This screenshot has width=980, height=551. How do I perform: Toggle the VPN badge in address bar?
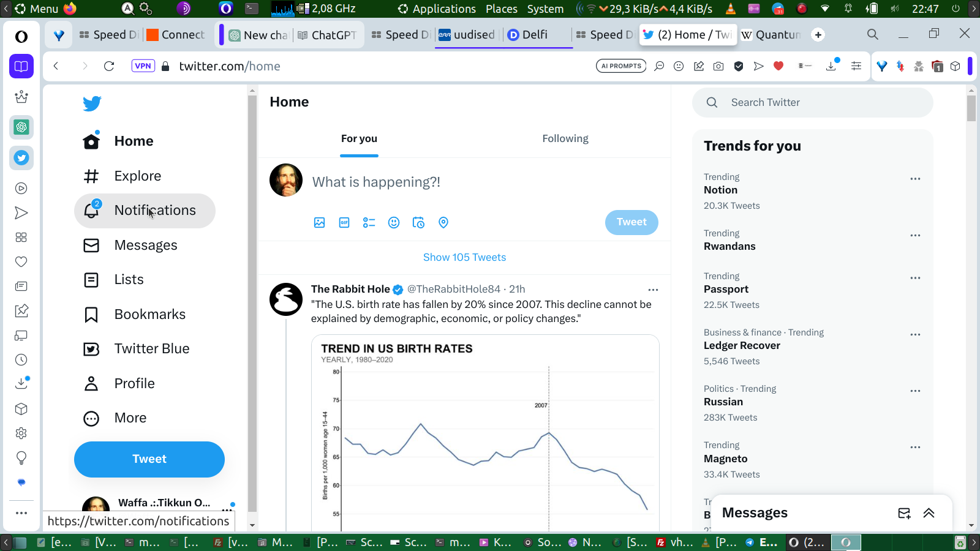pyautogui.click(x=143, y=66)
